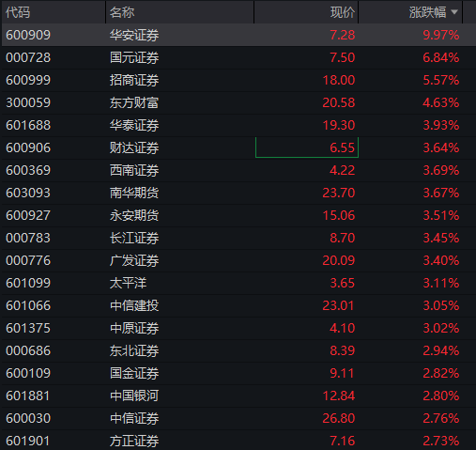Select stock code 603093
476x450 pixels.
pos(28,193)
